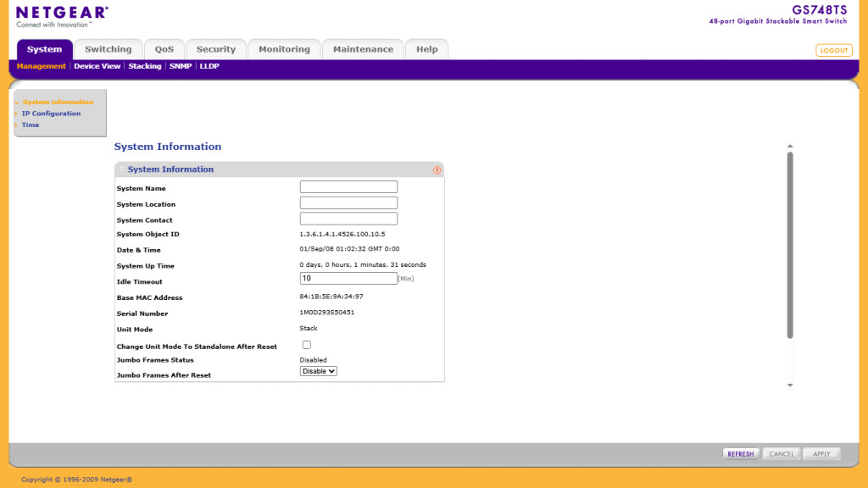Enable Change Unit Mode To Standalone checkbox

[306, 345]
